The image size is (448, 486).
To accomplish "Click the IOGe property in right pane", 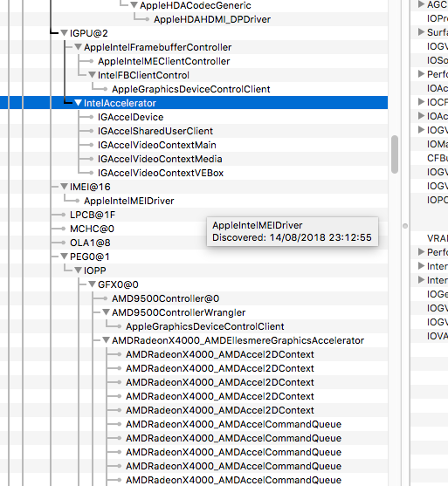I will coord(438,294).
